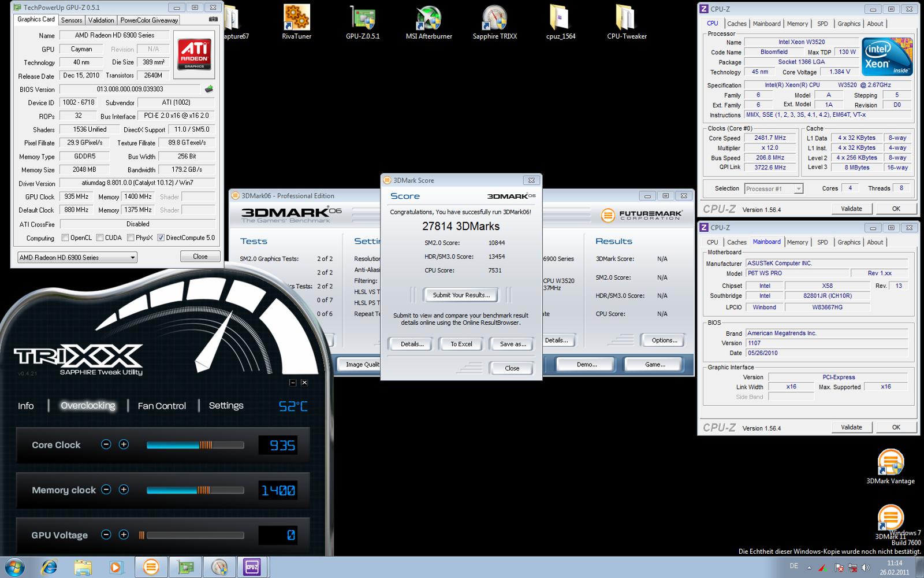
Task: Launch MSI Afterburner desktop shortcut
Action: [x=429, y=22]
